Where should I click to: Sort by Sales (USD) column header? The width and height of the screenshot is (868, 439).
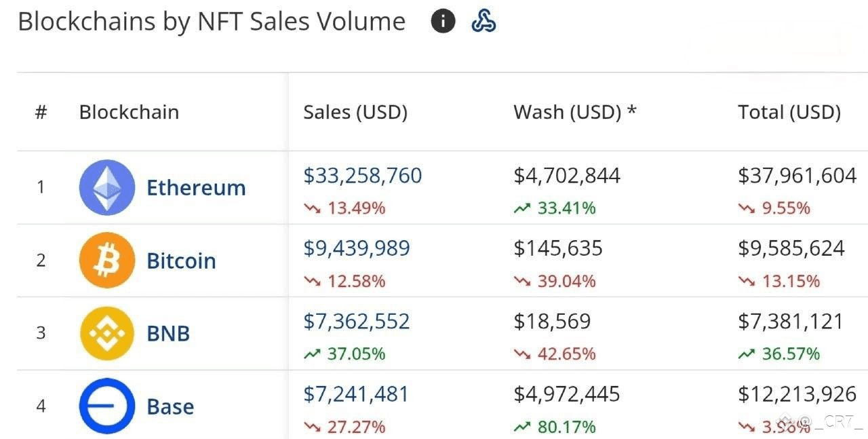(355, 112)
